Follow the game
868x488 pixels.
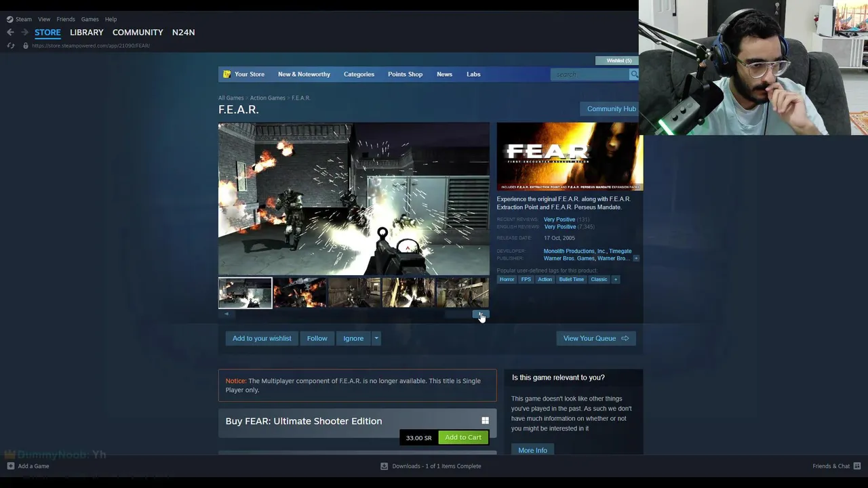[x=317, y=338]
